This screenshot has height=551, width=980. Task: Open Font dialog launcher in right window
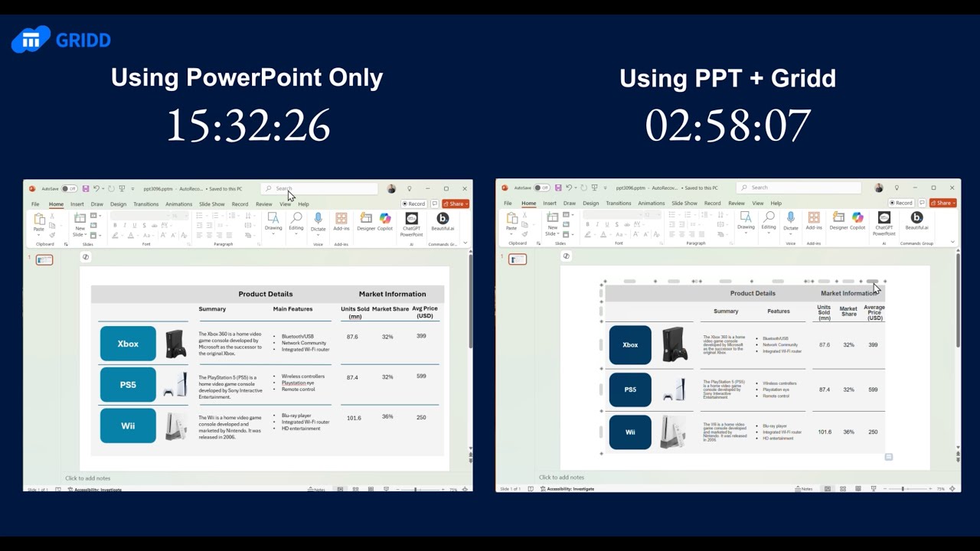click(661, 243)
